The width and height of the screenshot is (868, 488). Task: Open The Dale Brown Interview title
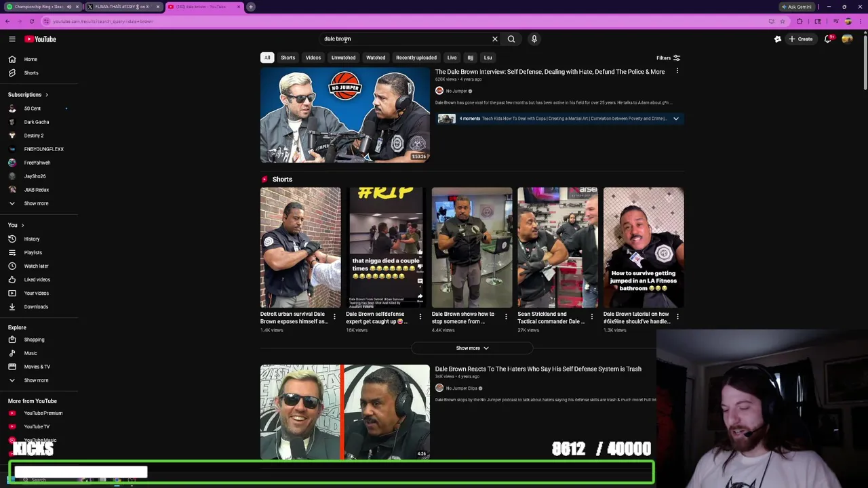click(550, 72)
